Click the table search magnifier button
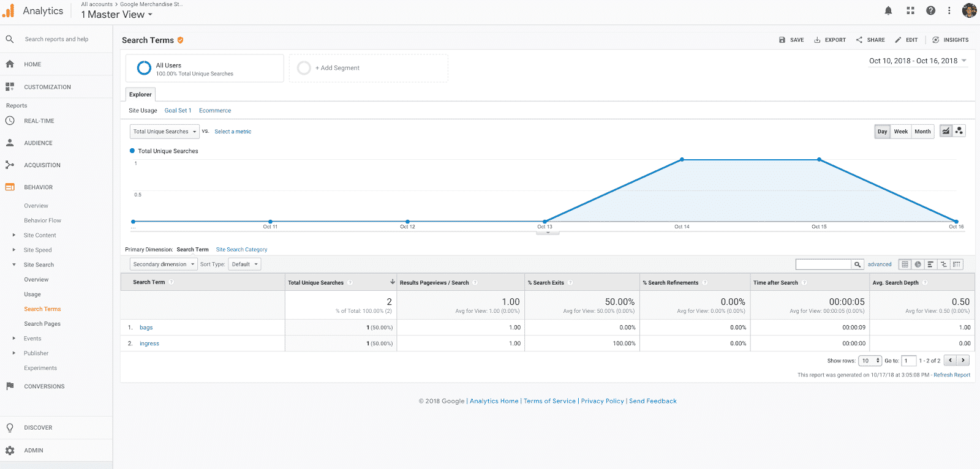The width and height of the screenshot is (980, 469). pyautogui.click(x=857, y=265)
